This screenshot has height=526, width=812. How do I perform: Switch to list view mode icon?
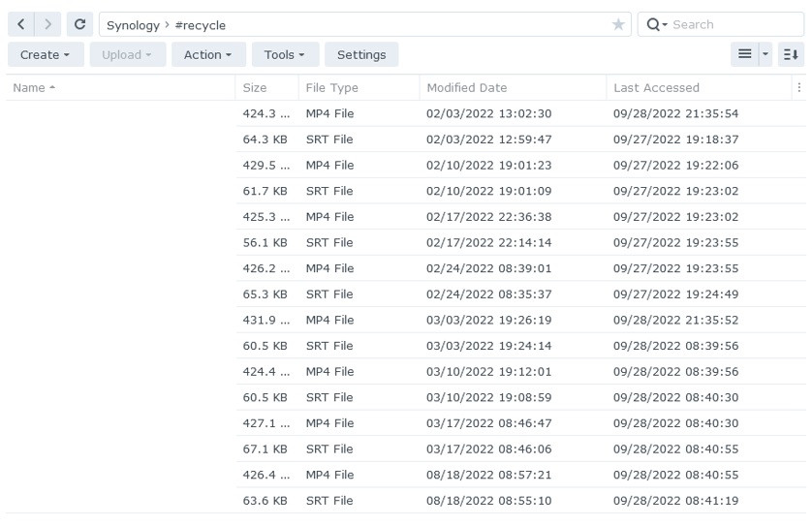pos(744,54)
